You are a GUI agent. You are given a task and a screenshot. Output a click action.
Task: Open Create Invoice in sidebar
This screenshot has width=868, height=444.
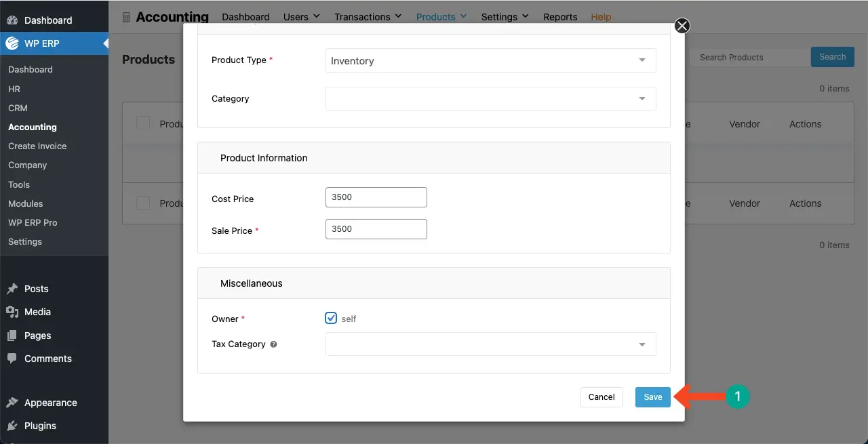37,146
